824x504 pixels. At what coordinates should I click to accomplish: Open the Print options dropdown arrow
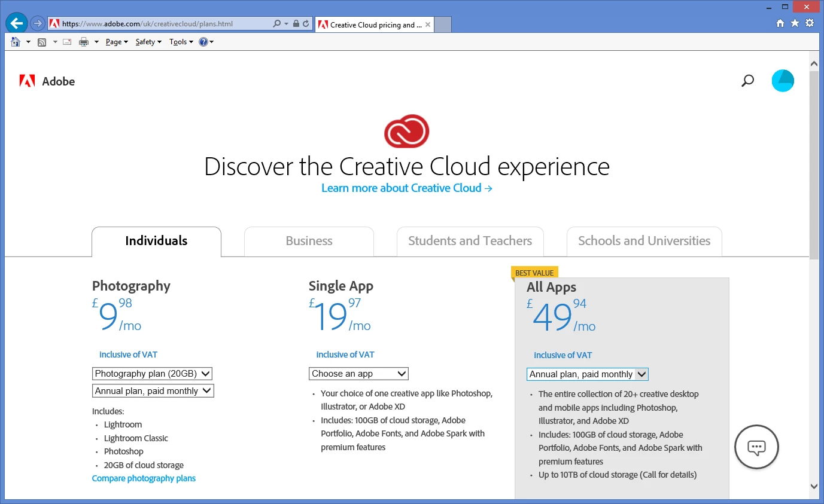(x=96, y=42)
